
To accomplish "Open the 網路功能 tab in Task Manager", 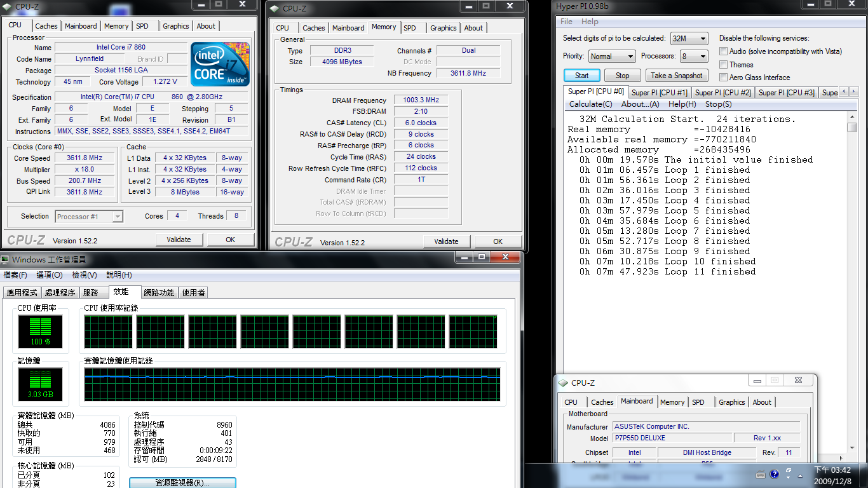I will click(159, 293).
